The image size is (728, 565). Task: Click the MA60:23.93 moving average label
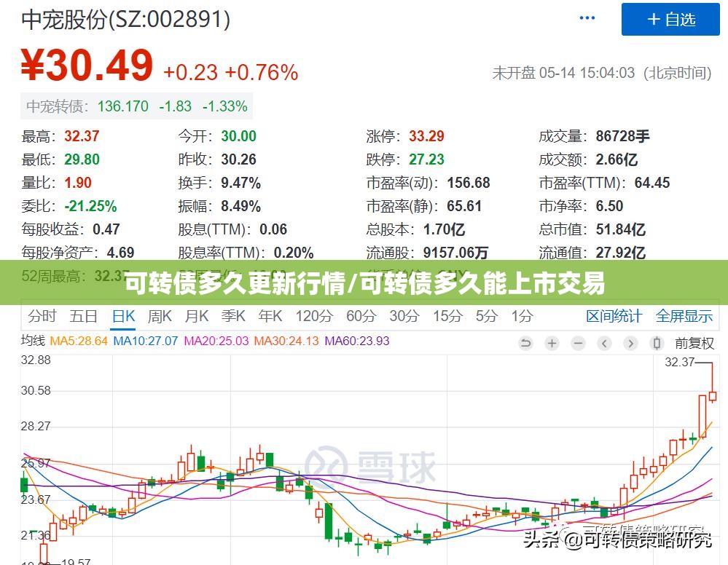(x=357, y=341)
